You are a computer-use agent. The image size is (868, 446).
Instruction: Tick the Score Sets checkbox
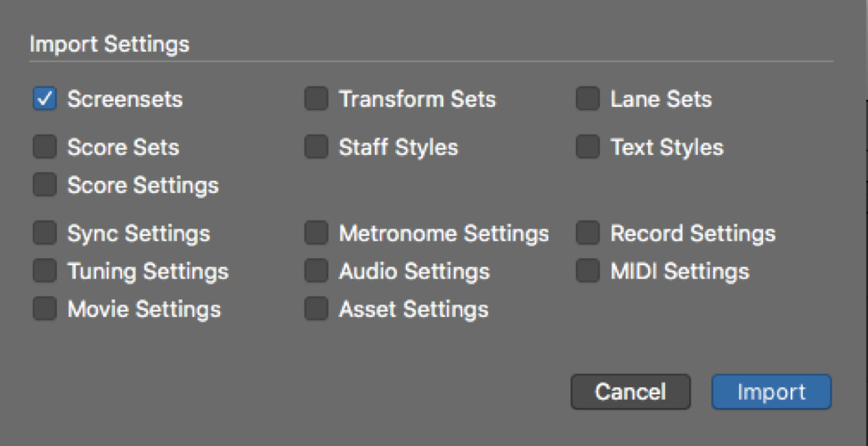45,147
